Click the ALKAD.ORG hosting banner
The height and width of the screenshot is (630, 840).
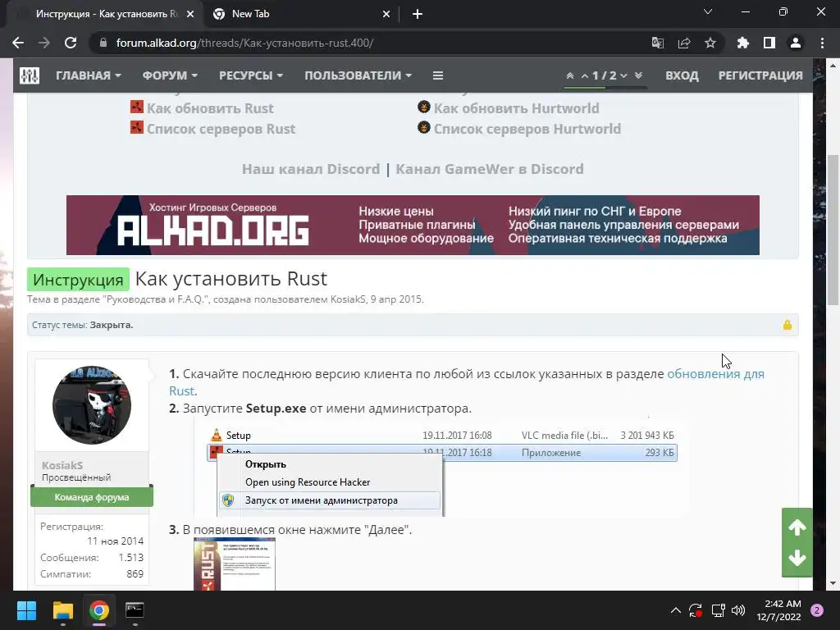[x=413, y=225]
